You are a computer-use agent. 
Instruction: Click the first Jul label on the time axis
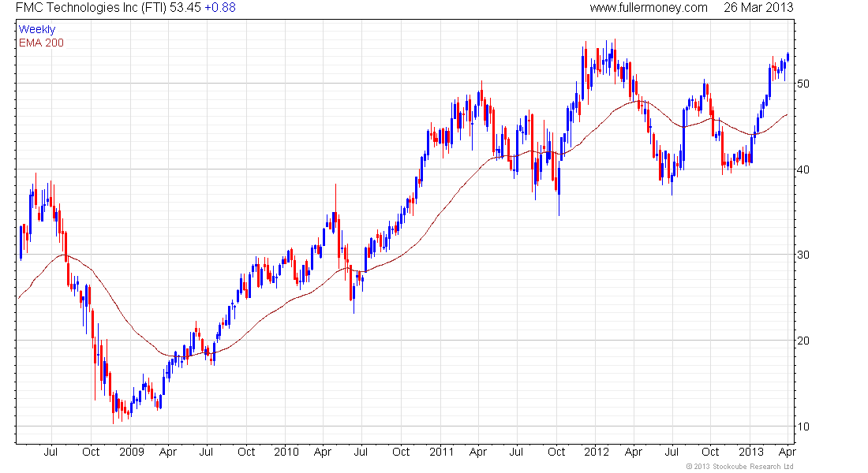click(51, 452)
